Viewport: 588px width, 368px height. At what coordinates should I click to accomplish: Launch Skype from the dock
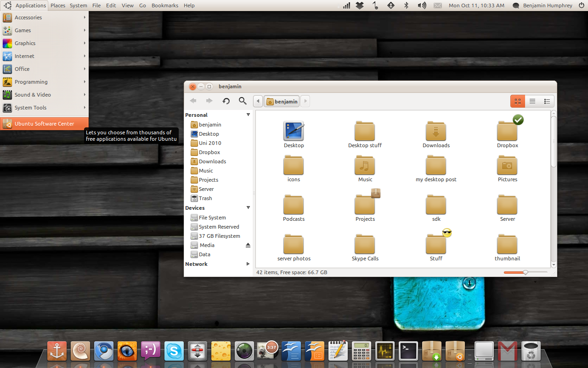tap(174, 351)
